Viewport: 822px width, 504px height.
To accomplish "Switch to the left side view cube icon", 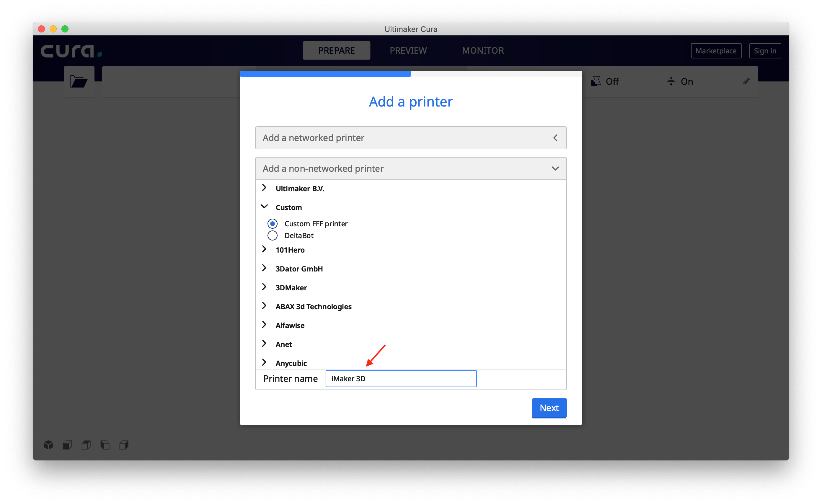I will pyautogui.click(x=105, y=445).
